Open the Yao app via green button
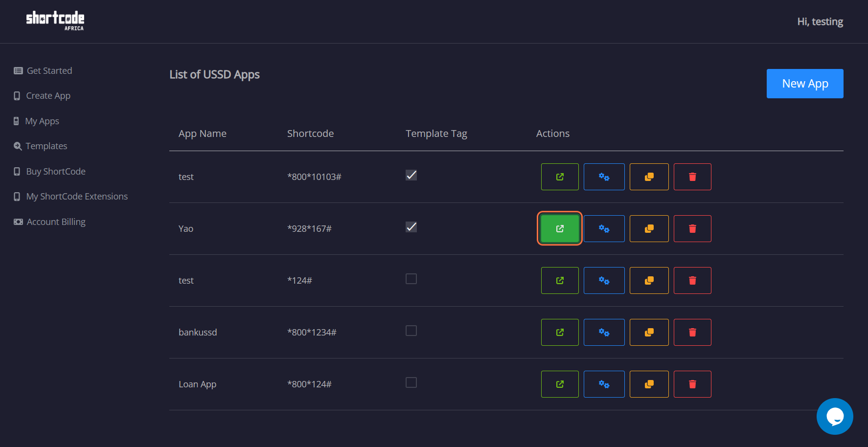This screenshot has height=447, width=868. [560, 228]
